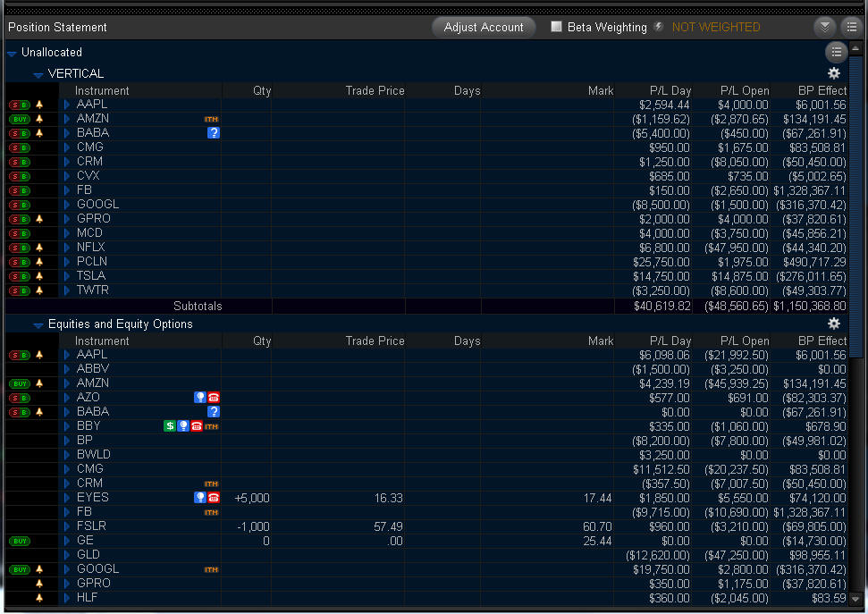
Task: Click the lightbulb icon on EYES row
Action: click(x=200, y=498)
